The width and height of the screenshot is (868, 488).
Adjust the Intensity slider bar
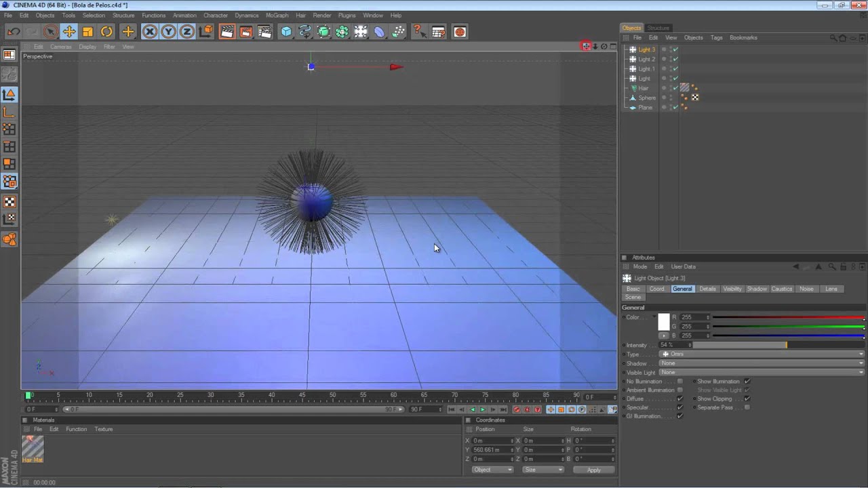[x=778, y=346]
